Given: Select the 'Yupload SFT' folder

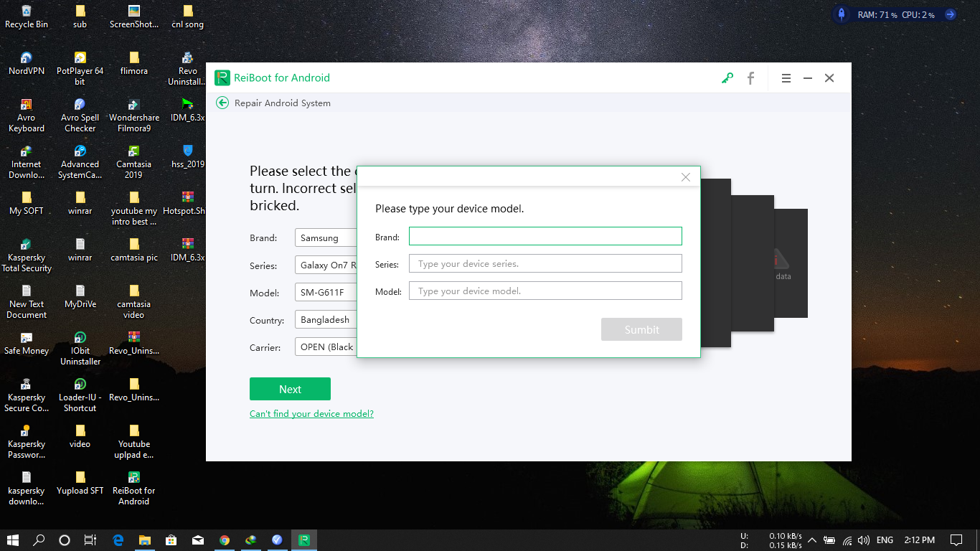Looking at the screenshot, I should click(x=80, y=483).
